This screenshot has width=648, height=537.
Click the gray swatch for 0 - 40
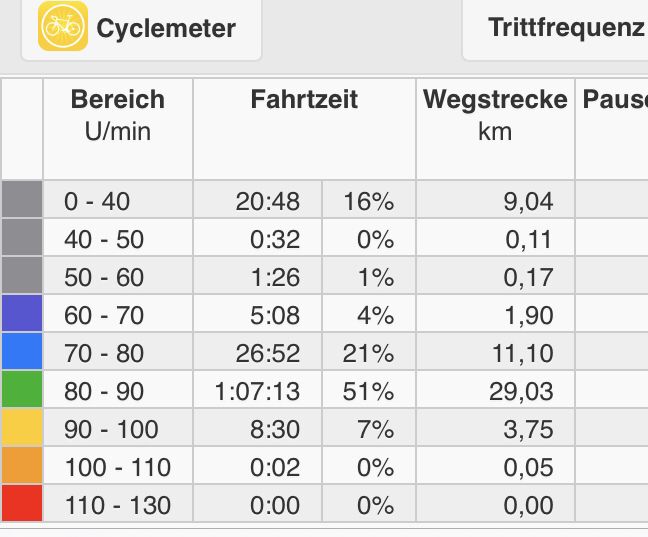pos(22,199)
